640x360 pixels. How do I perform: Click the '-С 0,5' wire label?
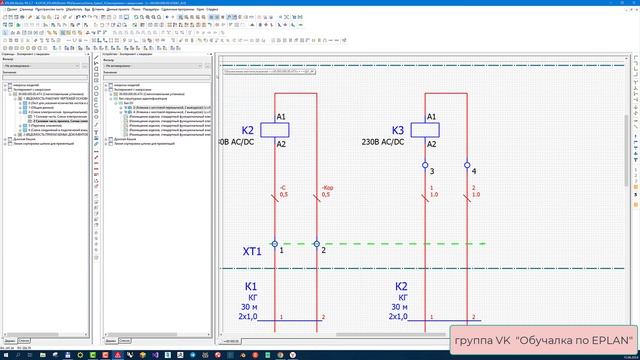tap(283, 191)
